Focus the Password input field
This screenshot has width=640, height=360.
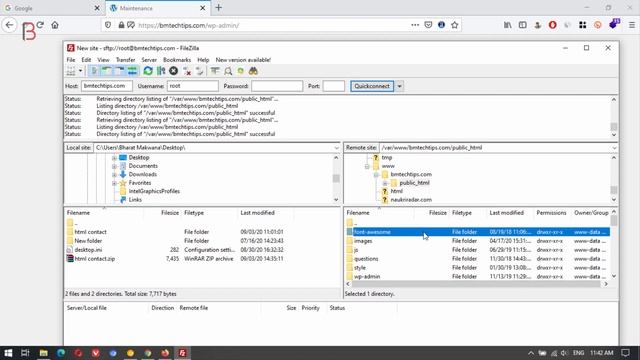pyautogui.click(x=277, y=86)
